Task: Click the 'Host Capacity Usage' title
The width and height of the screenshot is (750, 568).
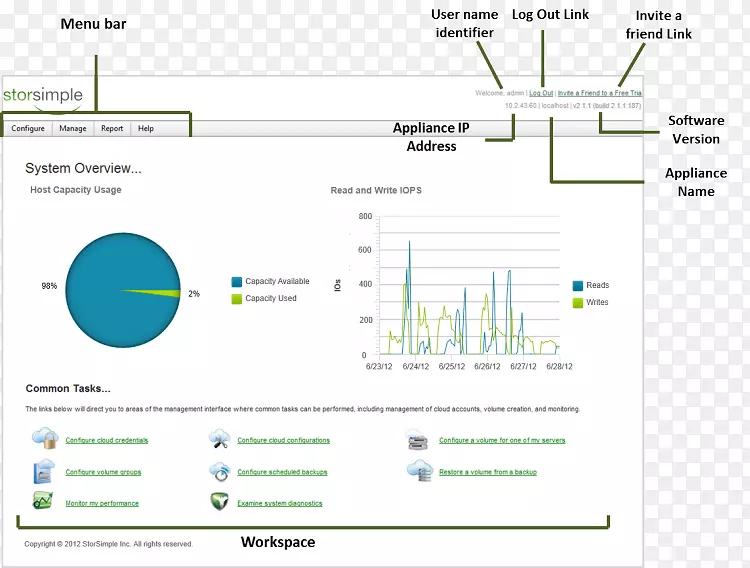Action: tap(76, 190)
